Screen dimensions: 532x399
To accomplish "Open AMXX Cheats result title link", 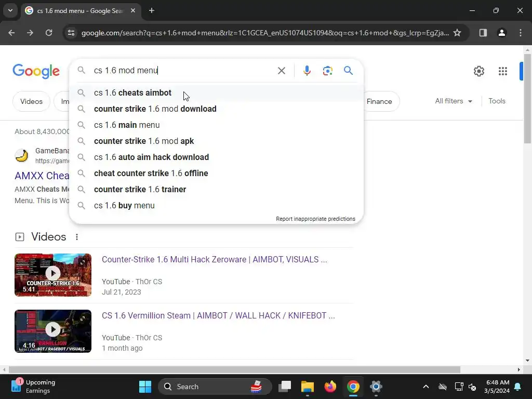I will pos(42,176).
